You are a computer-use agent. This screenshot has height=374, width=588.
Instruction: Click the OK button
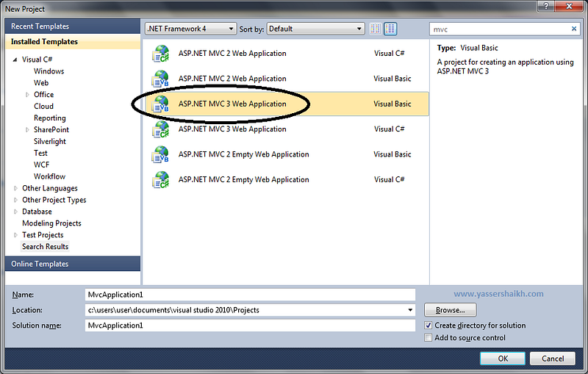point(503,359)
